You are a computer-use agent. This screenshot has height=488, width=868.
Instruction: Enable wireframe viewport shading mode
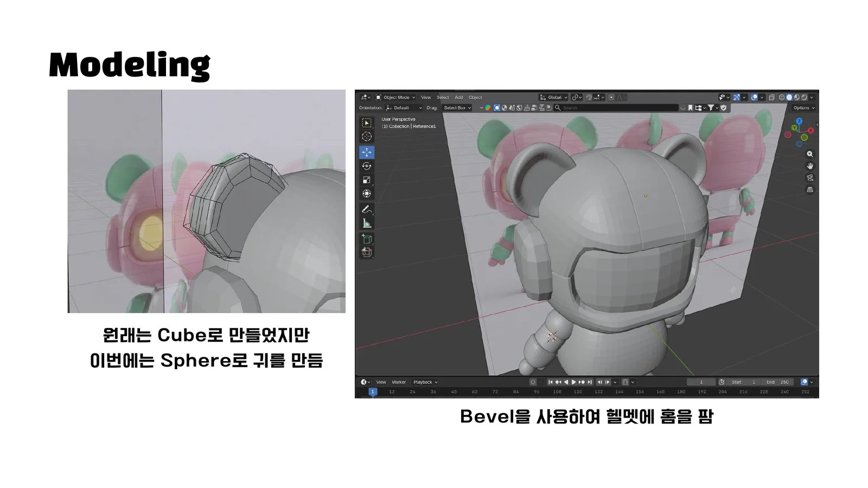782,98
